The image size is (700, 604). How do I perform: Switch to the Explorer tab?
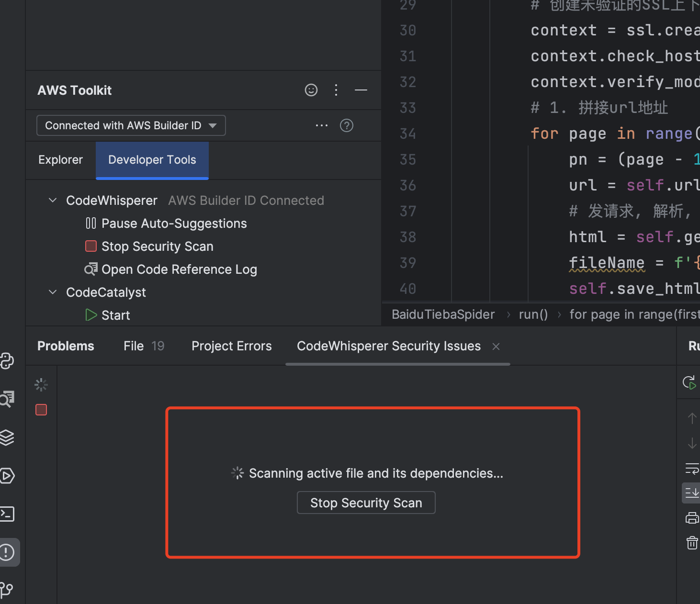coord(60,160)
